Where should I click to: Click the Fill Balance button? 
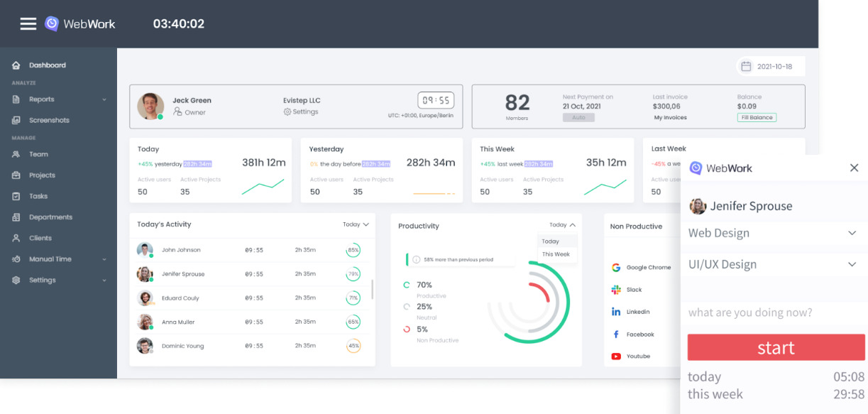[757, 118]
